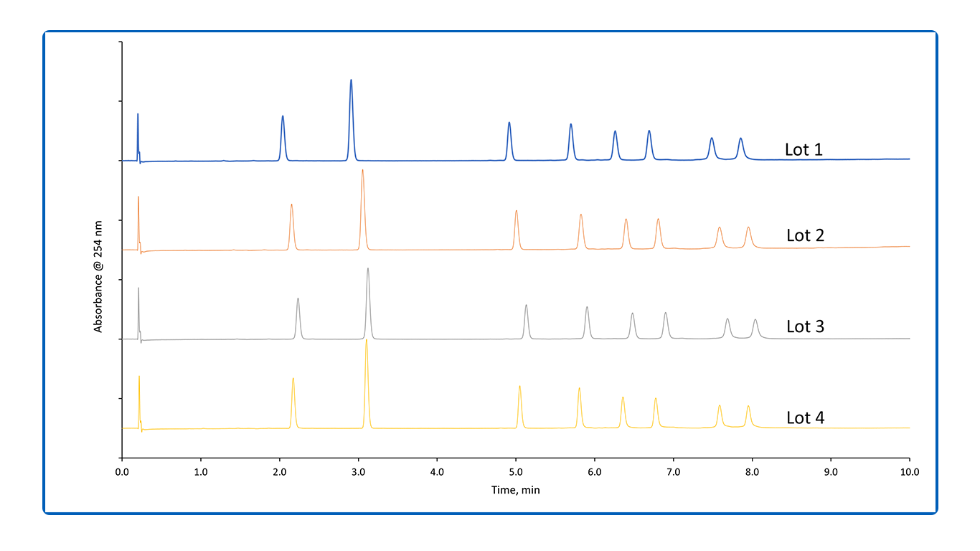Click the 3.0 tick label on the time axis
The height and width of the screenshot is (551, 980).
click(x=358, y=472)
